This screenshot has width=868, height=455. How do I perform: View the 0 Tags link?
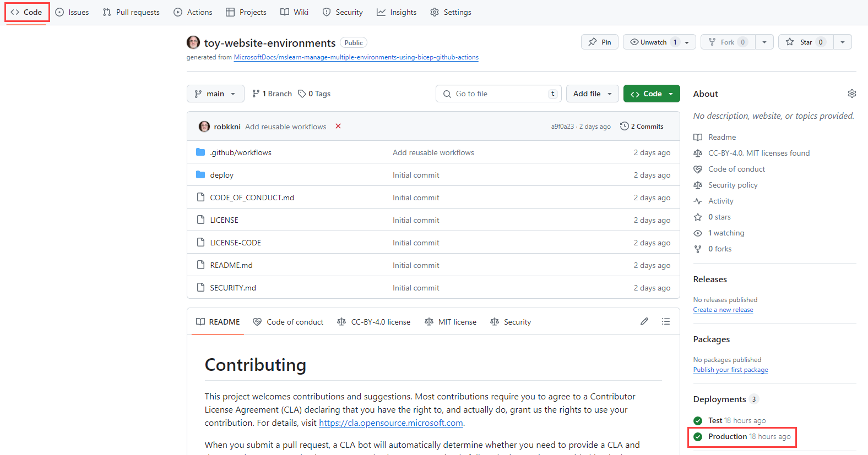pos(314,94)
